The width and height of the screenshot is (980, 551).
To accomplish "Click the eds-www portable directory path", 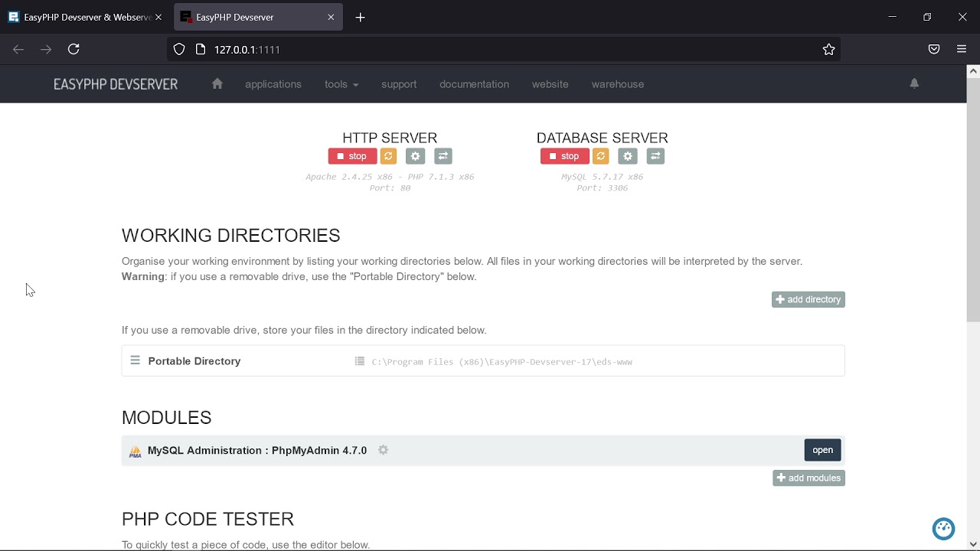I will (x=502, y=363).
